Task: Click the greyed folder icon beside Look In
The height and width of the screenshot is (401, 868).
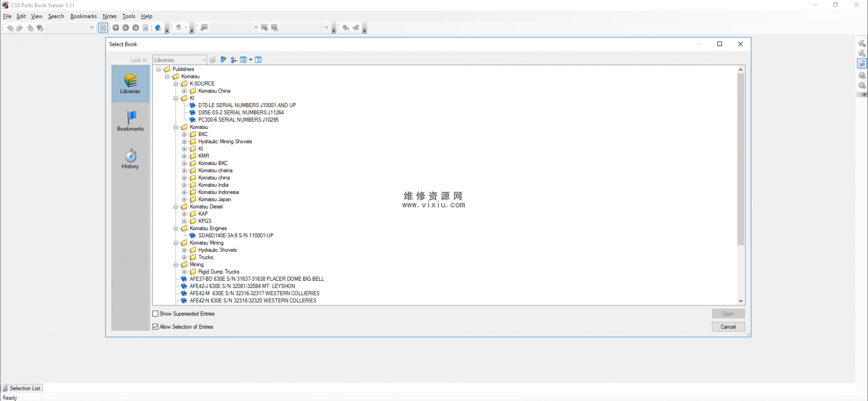Action: [x=213, y=60]
